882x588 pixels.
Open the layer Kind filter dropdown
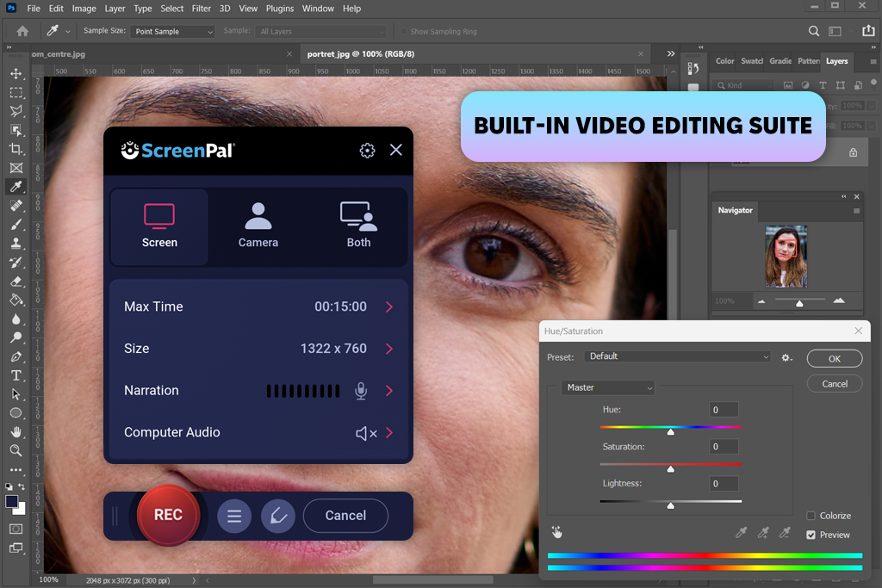coord(743,85)
